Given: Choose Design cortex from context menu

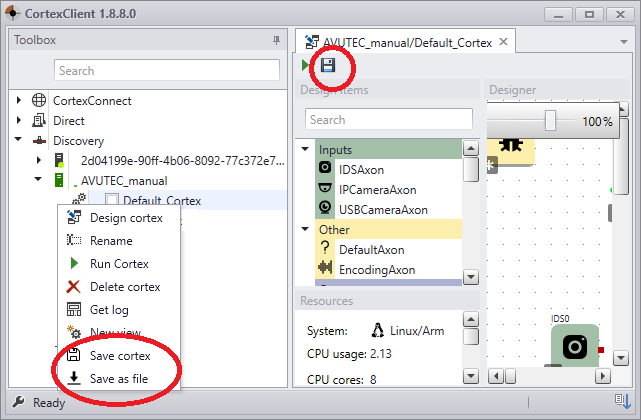Looking at the screenshot, I should [x=119, y=218].
